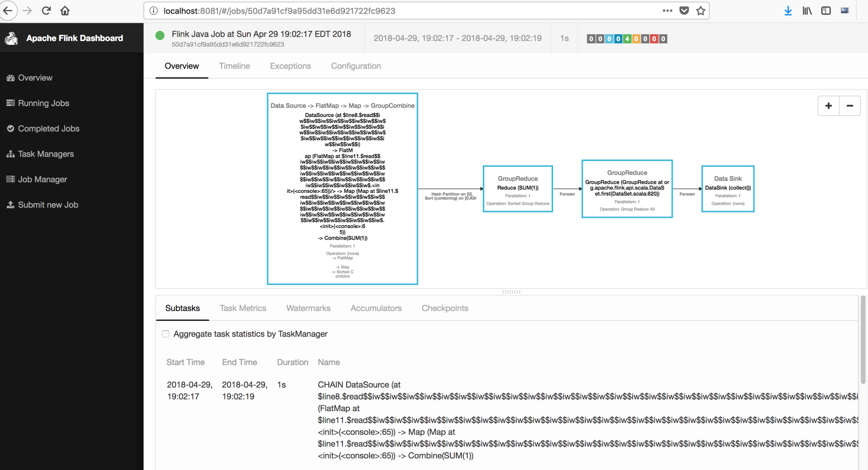
Task: Go to browser home icon
Action: pos(65,11)
